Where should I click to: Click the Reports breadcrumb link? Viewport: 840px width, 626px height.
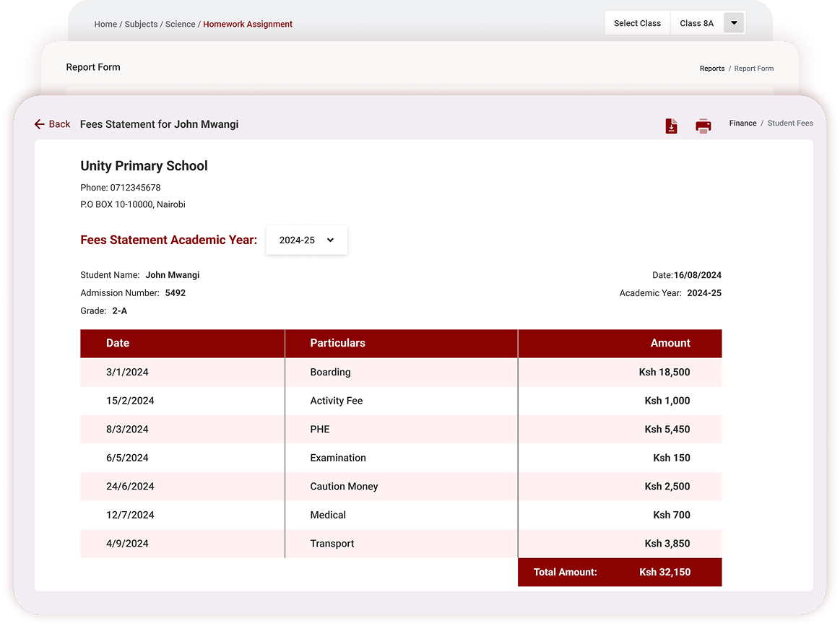click(711, 69)
